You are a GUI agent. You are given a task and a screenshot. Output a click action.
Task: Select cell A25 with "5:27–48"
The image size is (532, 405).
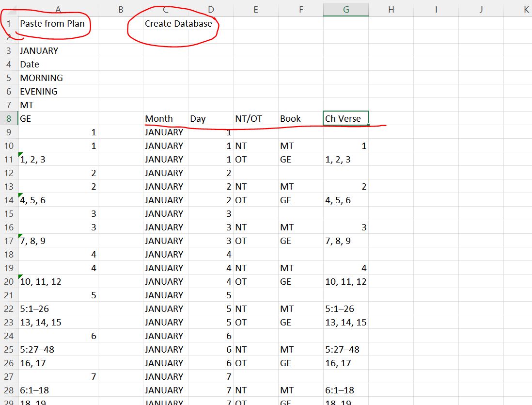[58, 350]
